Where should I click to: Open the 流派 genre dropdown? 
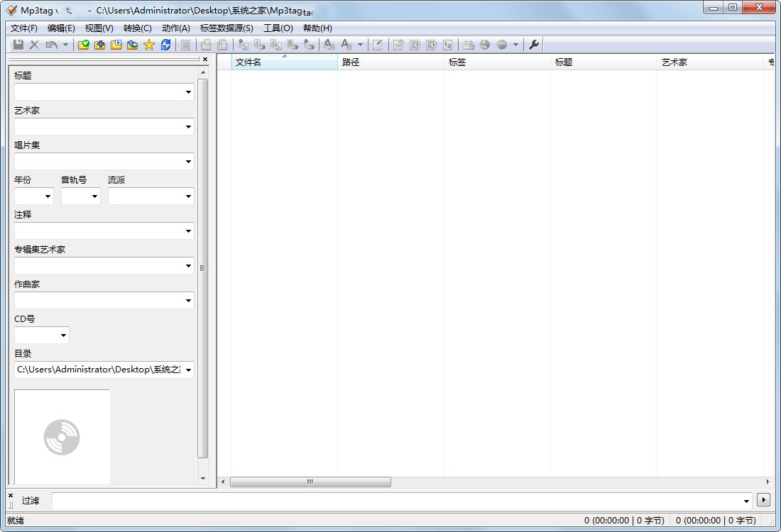click(x=188, y=196)
